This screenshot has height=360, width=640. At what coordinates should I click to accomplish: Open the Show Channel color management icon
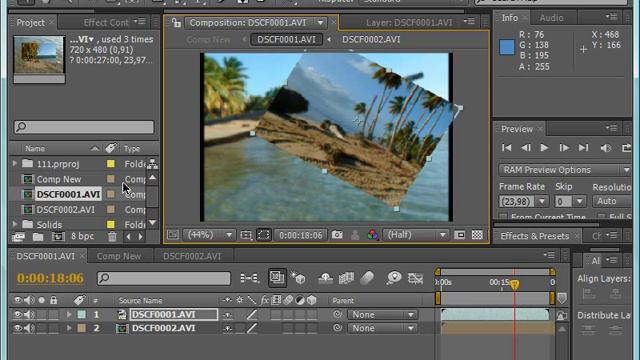click(373, 235)
